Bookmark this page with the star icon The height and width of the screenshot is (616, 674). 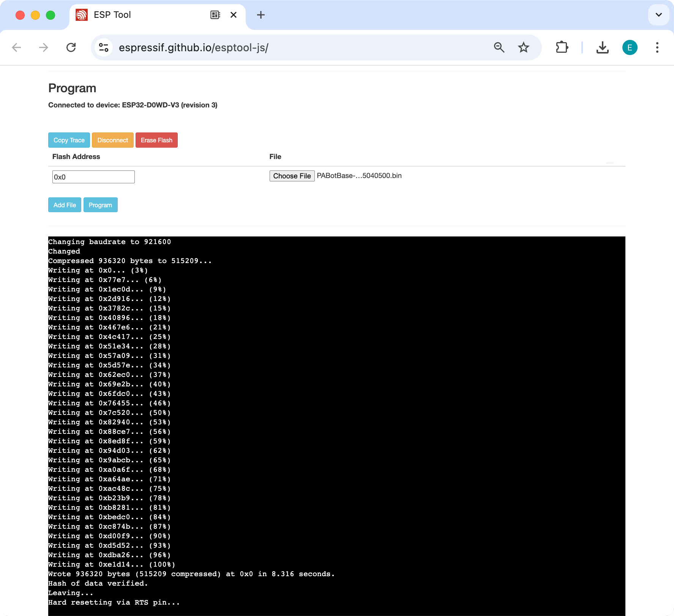tap(524, 47)
